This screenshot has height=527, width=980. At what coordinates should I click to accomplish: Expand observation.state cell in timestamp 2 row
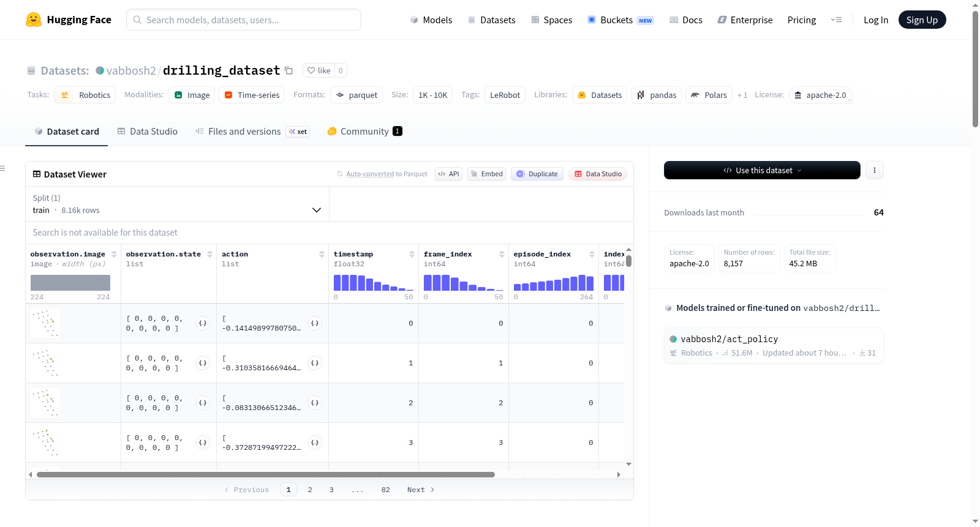pos(203,403)
